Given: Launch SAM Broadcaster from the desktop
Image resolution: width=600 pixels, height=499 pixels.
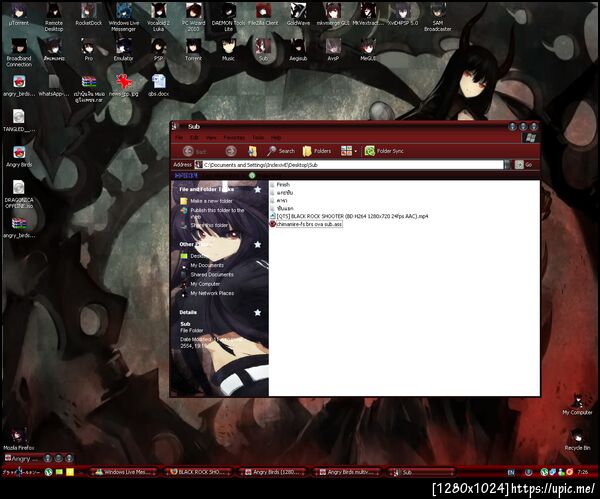Looking at the screenshot, I should click(438, 17).
